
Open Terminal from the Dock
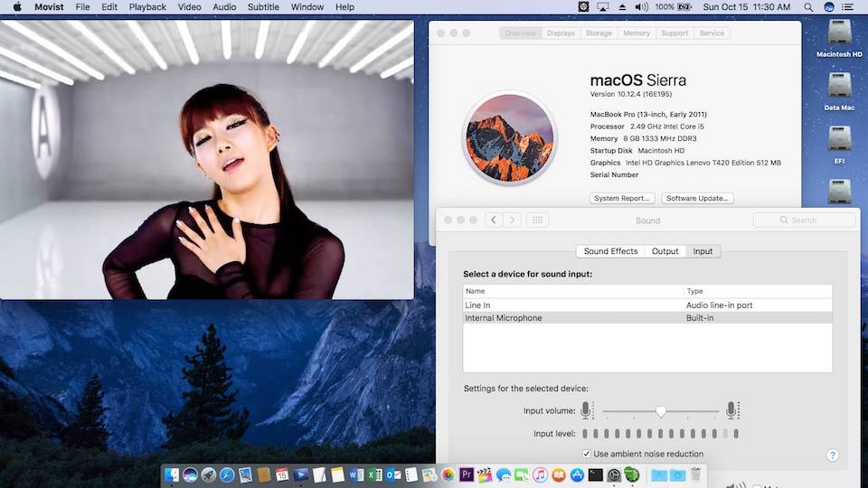pos(595,474)
